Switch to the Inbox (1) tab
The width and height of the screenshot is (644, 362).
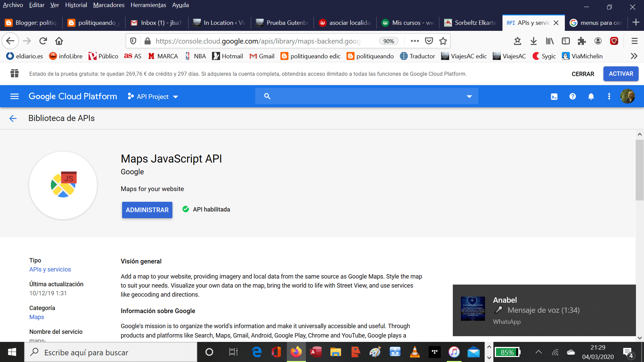[x=156, y=23]
